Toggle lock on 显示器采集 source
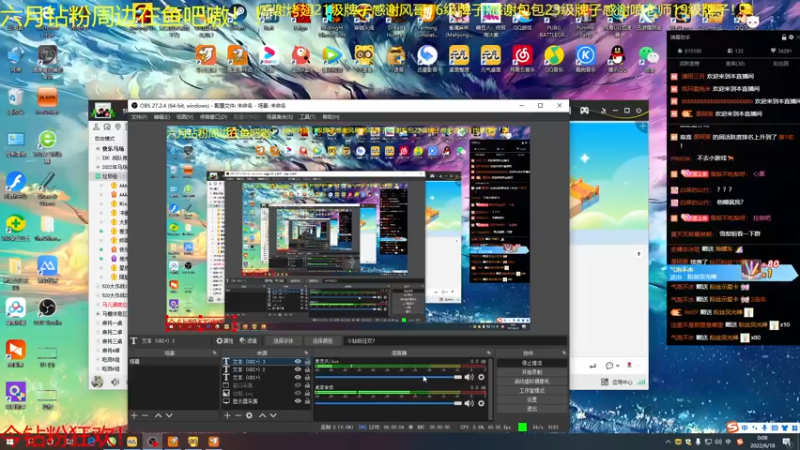The image size is (800, 450). [x=307, y=401]
